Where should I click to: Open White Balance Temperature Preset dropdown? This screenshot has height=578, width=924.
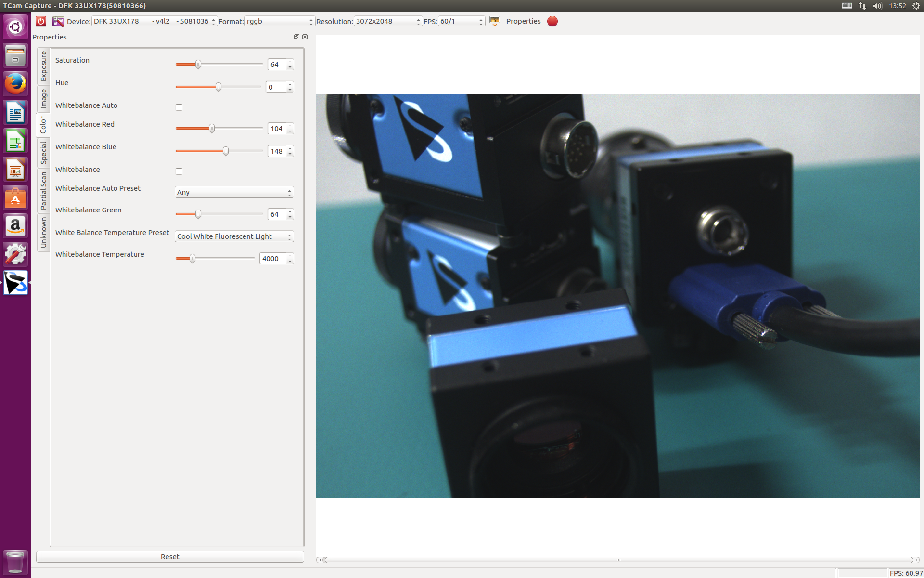pos(234,236)
